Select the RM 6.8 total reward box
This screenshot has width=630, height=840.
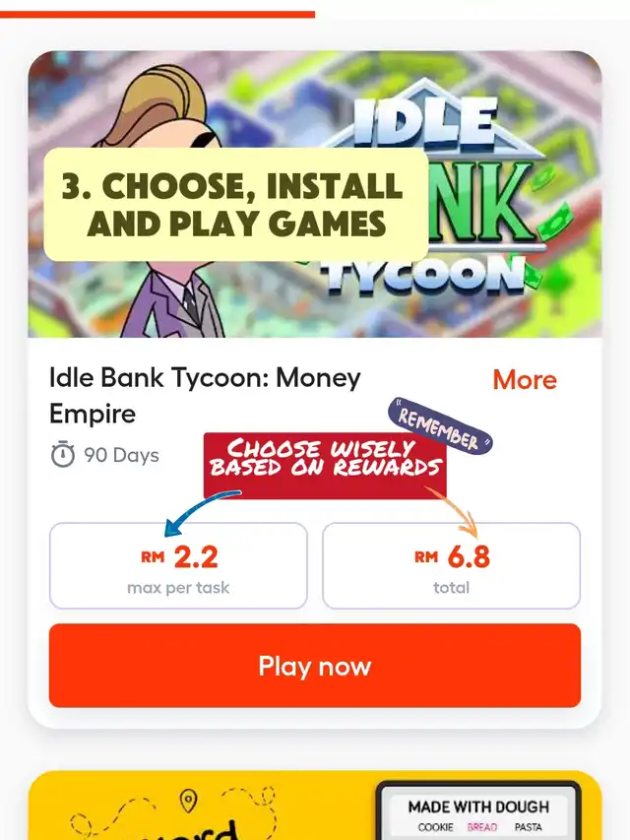[x=451, y=565]
